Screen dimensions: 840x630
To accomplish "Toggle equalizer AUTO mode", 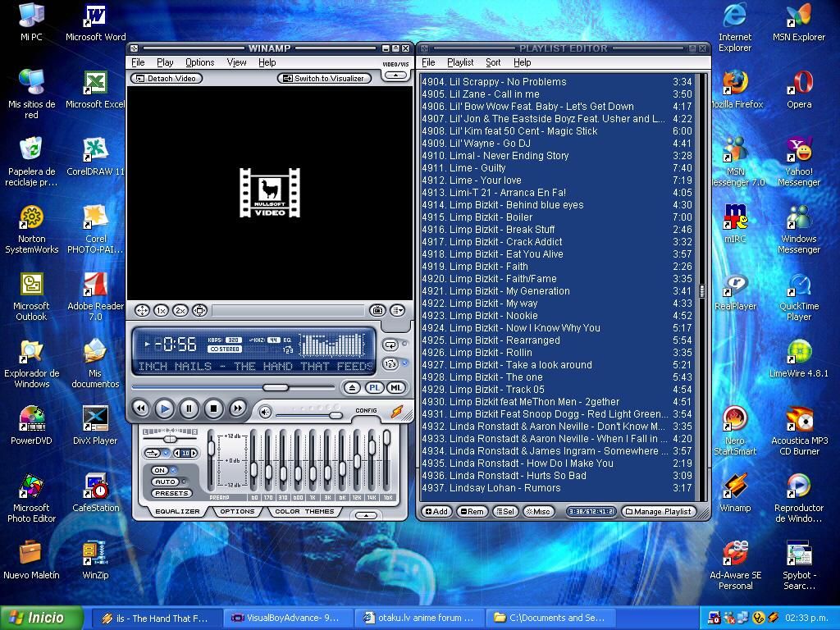I will coord(165,482).
